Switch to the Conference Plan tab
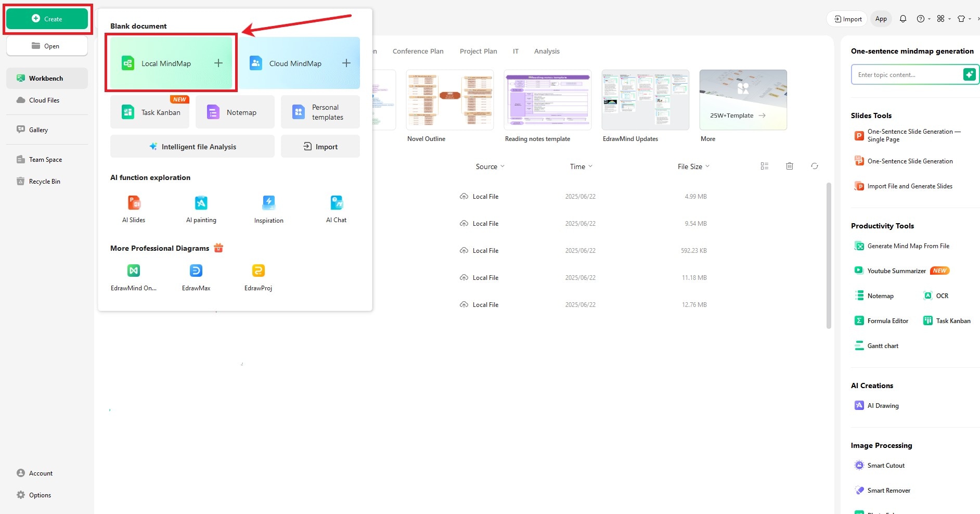Viewport: 980px width, 514px height. pos(418,51)
